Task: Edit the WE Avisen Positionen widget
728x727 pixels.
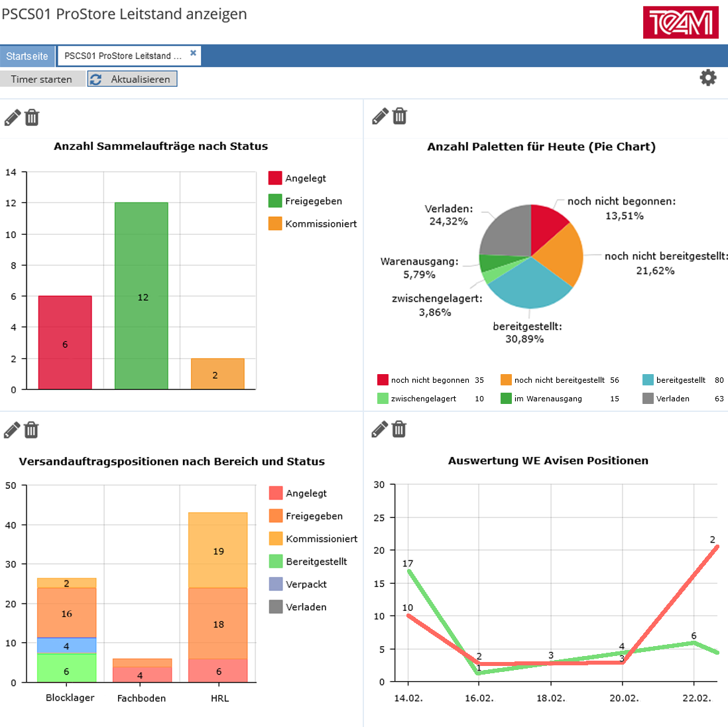Action: pyautogui.click(x=380, y=429)
